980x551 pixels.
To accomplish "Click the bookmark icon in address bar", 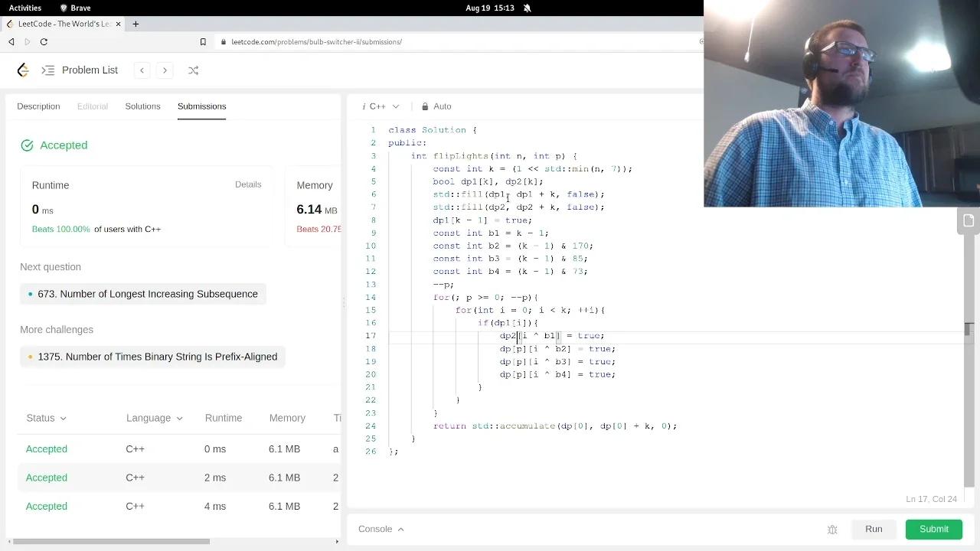I will [203, 42].
